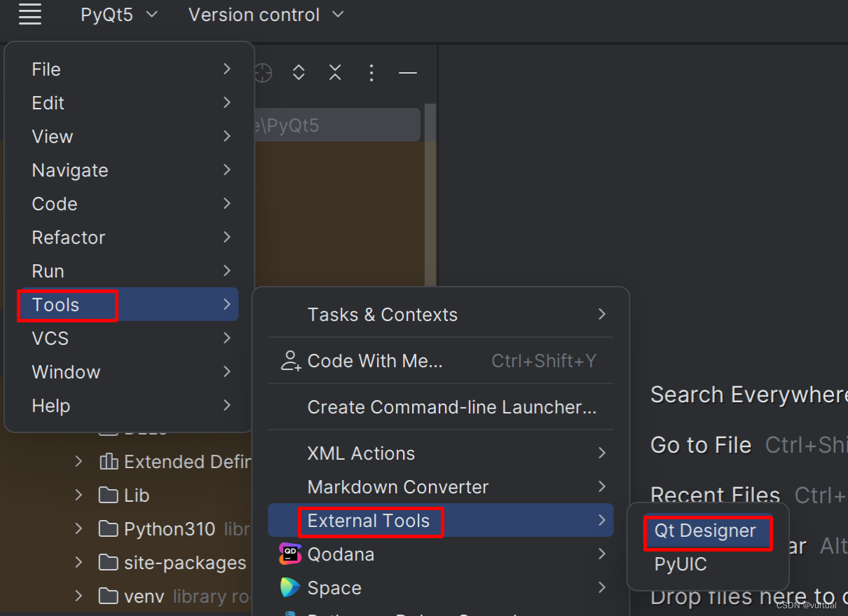Viewport: 848px width, 616px height.
Task: Click the venv folder icon
Action: point(108,596)
